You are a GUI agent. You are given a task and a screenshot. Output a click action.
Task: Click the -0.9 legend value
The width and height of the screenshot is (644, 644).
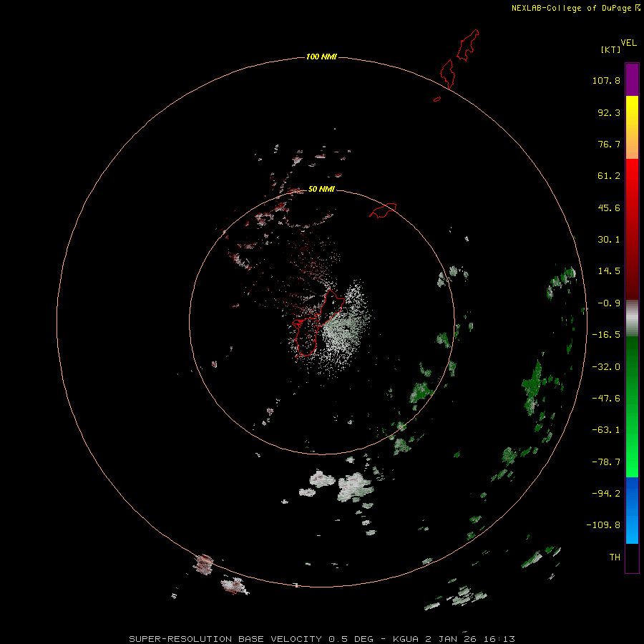[609, 303]
